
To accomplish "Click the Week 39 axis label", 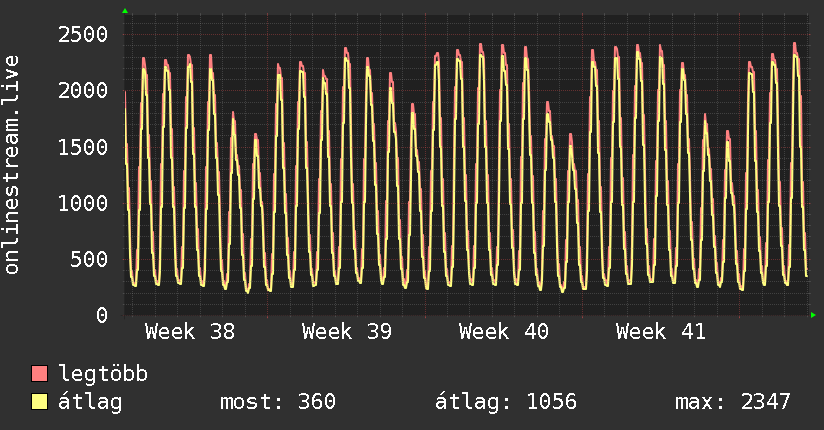I will 347,332.
